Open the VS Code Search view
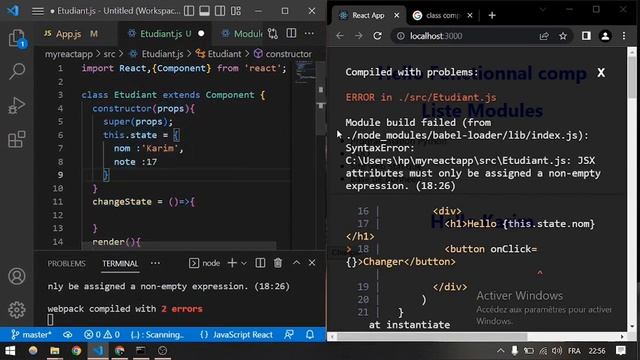This screenshot has height=360, width=640. point(17,71)
